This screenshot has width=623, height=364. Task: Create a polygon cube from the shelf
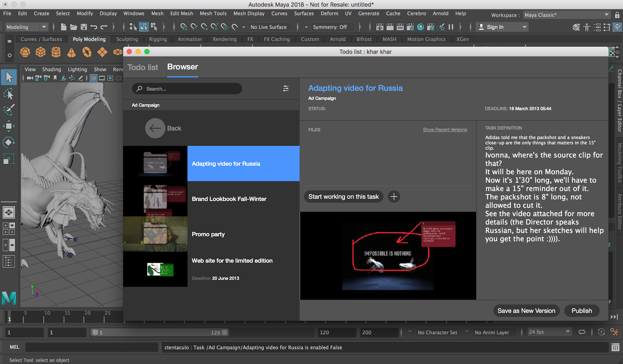click(41, 52)
